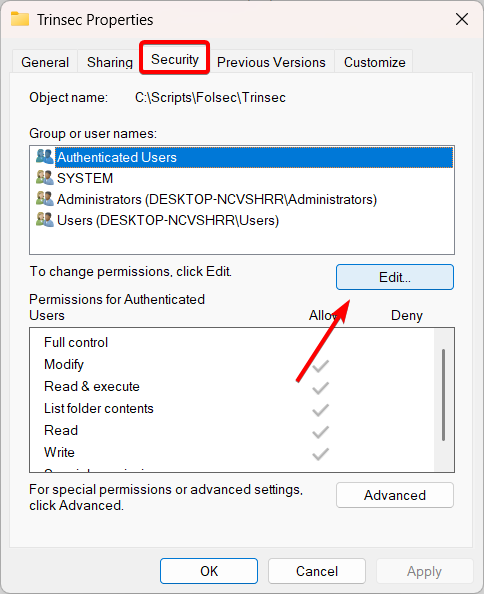Viewport: 484px width, 594px height.
Task: Switch to the General tab
Action: pyautogui.click(x=45, y=62)
